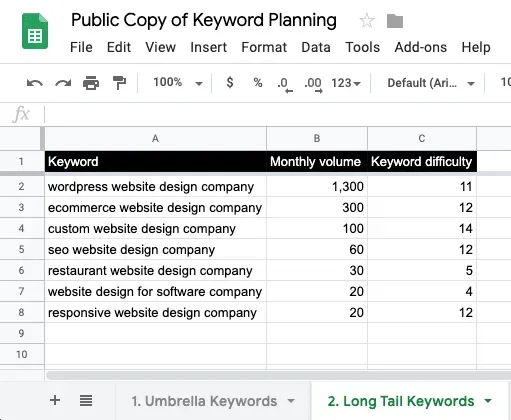Select cell restaurant website design company
Screen dimensions: 511x420
tap(156, 270)
